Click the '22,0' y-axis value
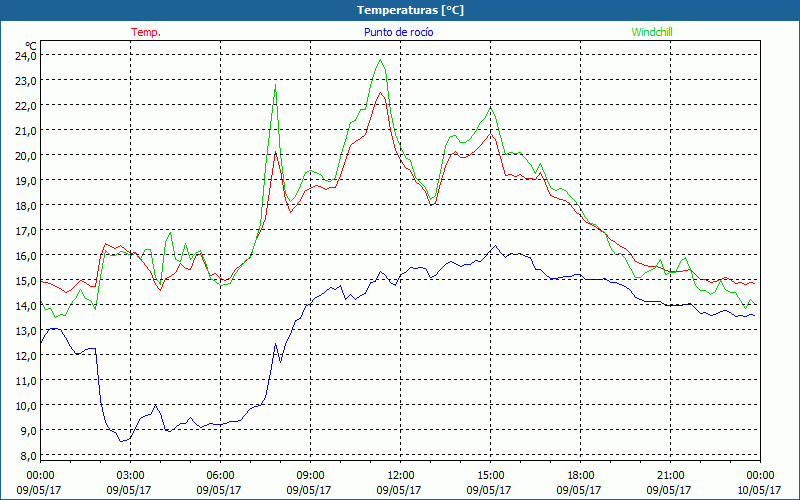800x500 pixels. pyautogui.click(x=26, y=106)
